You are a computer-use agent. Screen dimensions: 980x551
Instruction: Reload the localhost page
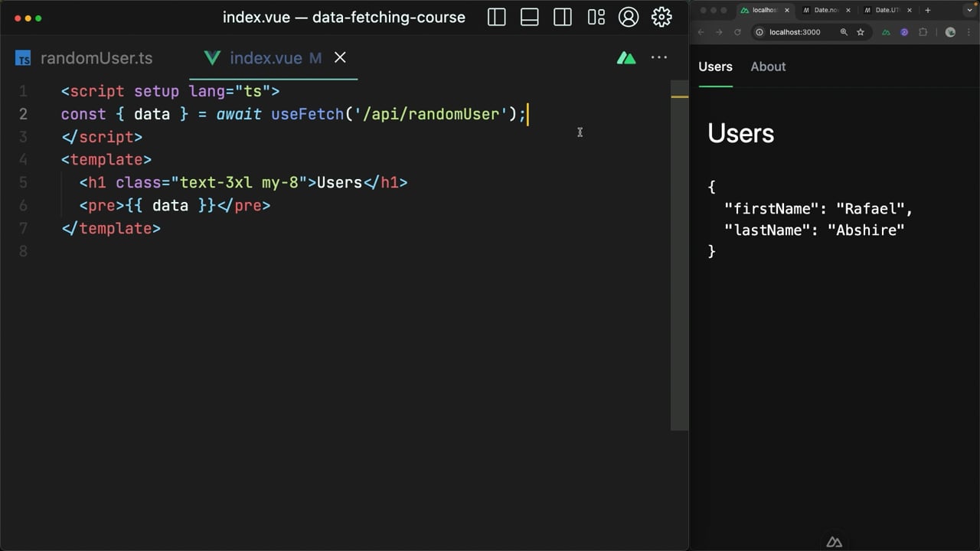737,32
